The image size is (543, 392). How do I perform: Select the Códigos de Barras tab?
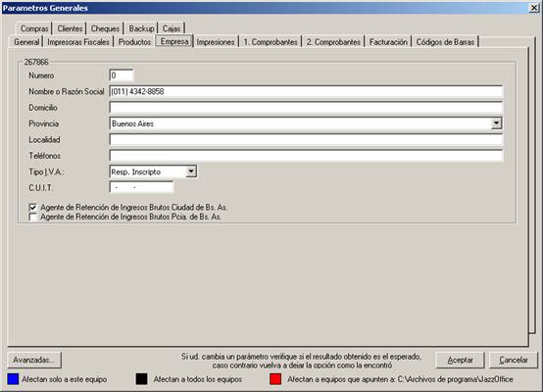(445, 42)
